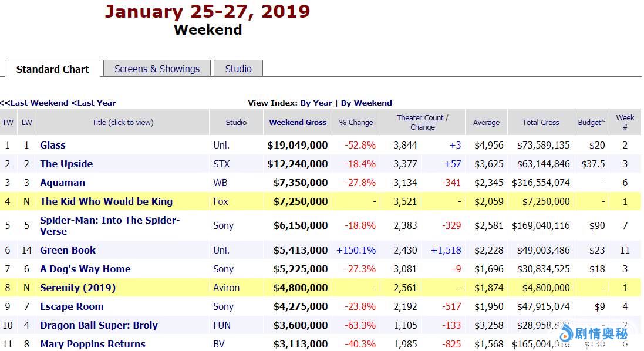View index By Weekend
Image resolution: width=644 pixels, height=351 pixels.
pyautogui.click(x=366, y=103)
